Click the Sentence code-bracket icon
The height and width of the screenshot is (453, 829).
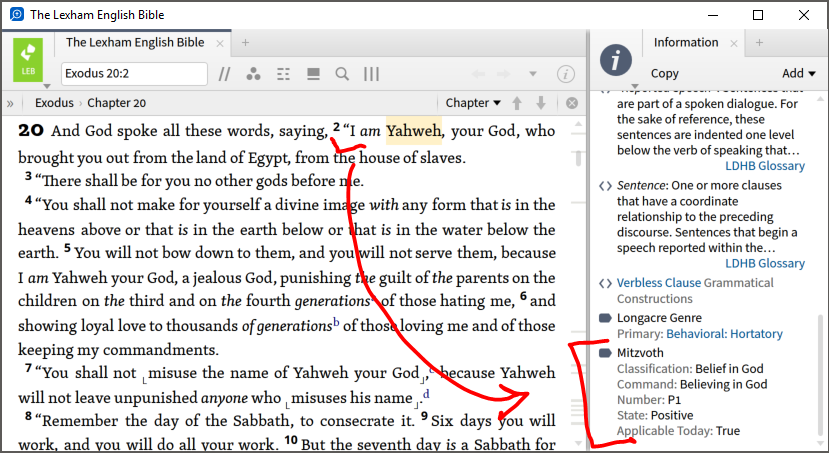pyautogui.click(x=605, y=186)
